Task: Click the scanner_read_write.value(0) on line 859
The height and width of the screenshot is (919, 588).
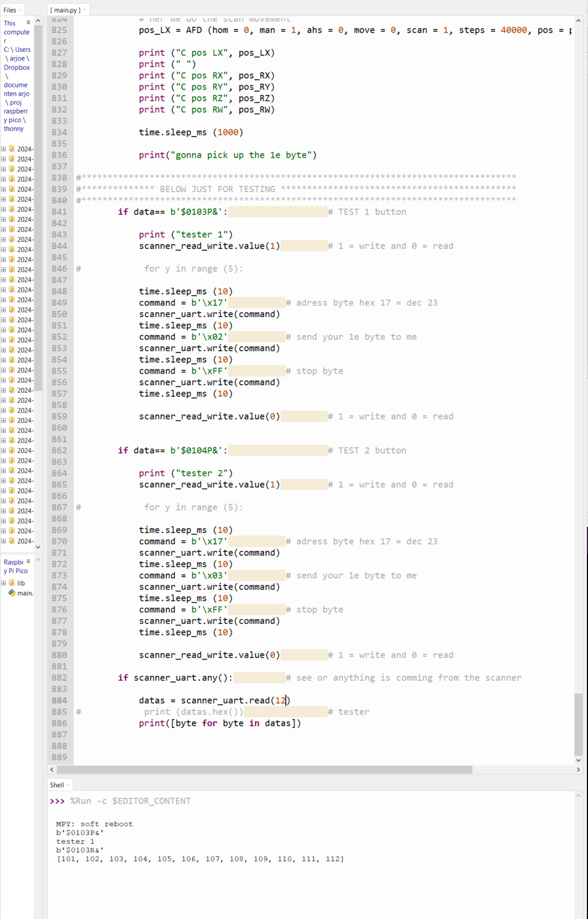Action: click(209, 416)
